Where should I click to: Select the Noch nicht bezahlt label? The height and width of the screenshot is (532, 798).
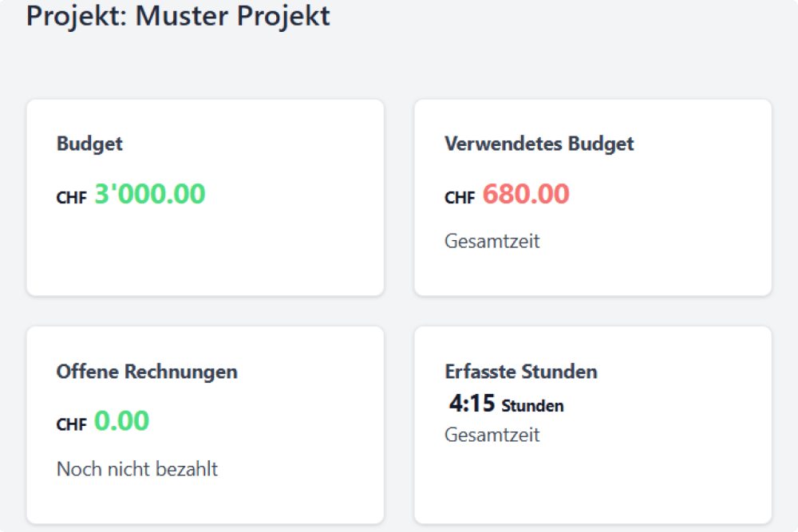coord(136,469)
